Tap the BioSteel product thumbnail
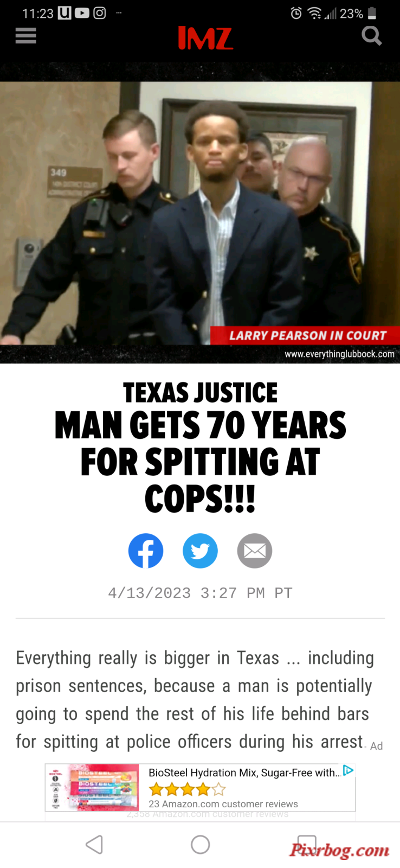The height and width of the screenshot is (868, 400). pos(92,788)
